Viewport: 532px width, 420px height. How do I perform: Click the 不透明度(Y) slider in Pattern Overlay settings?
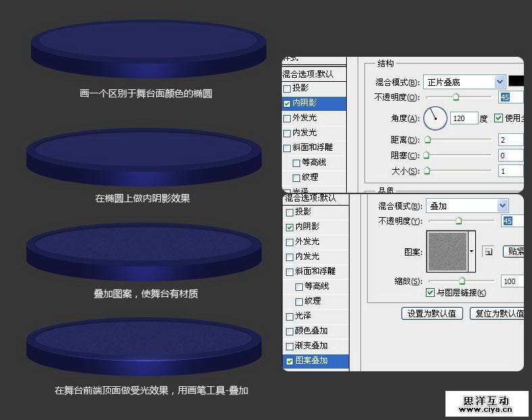coord(462,221)
